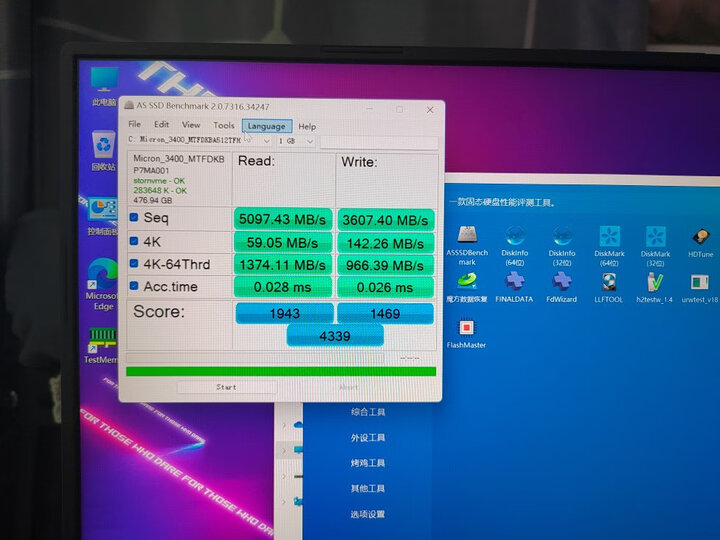
Task: Select the 控制面板 desktop icon
Action: 102,217
